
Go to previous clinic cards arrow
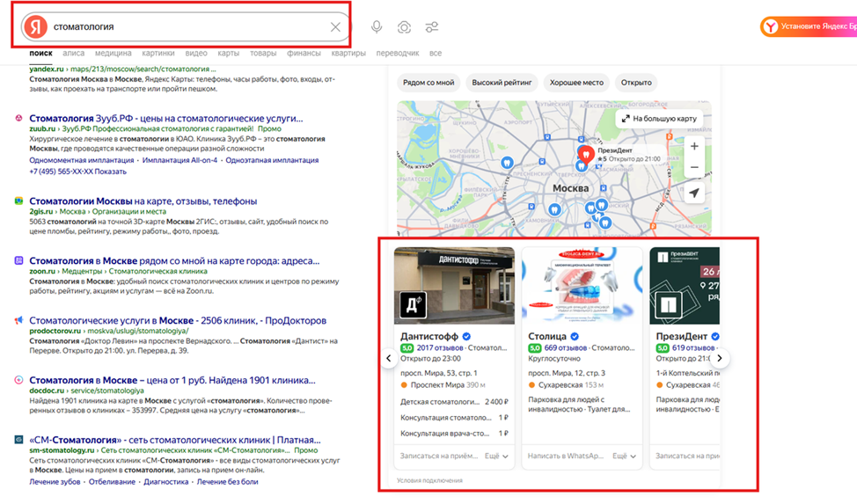click(x=389, y=359)
